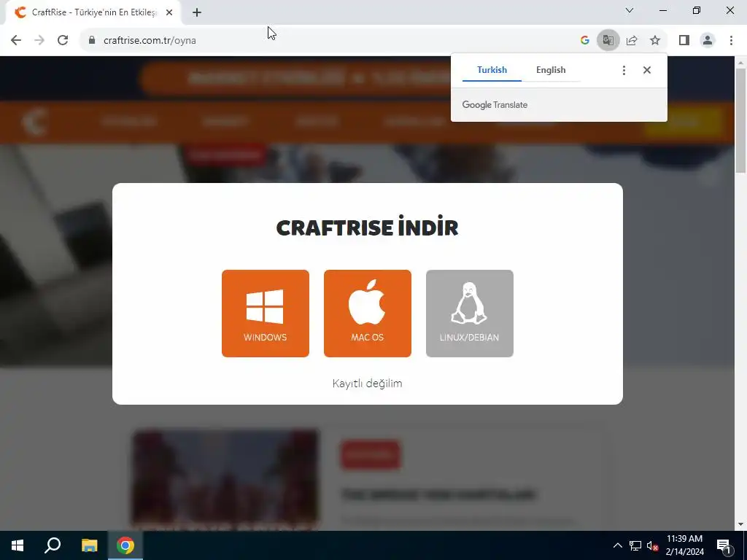
Task: Open network status tray icon
Action: click(635, 545)
